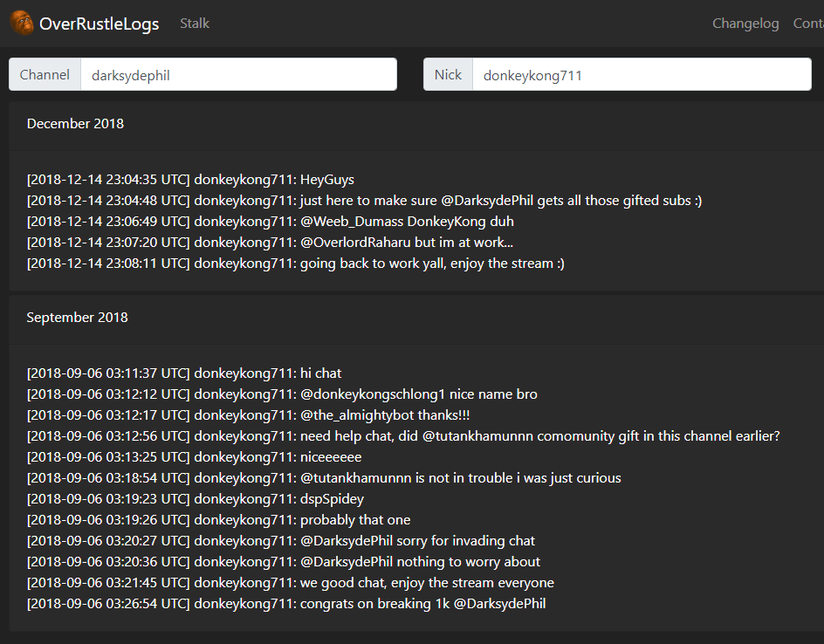Select the '@OverlordRaharu but im at work' line

tap(270, 243)
